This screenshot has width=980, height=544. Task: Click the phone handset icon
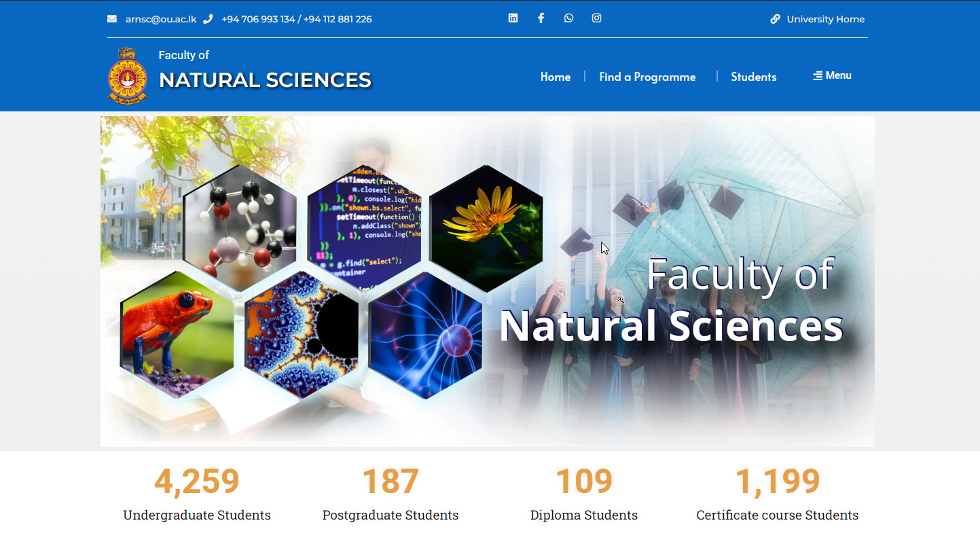point(208,19)
